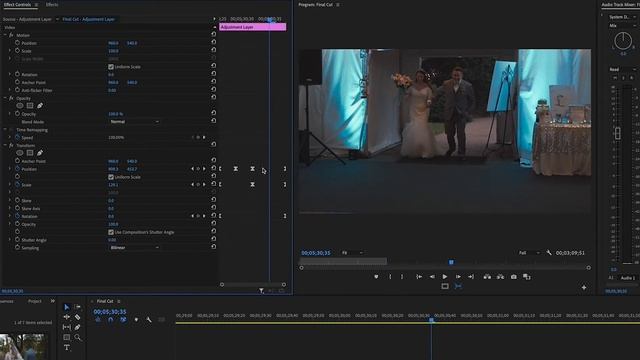Open the Full playback resolution dropdown

pos(529,253)
